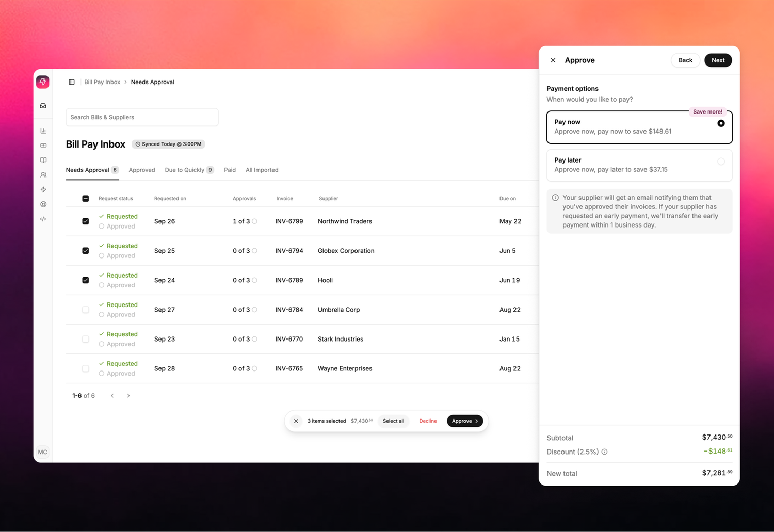This screenshot has width=774, height=532.
Task: Click the Stark Industries supplier name
Action: pos(341,339)
